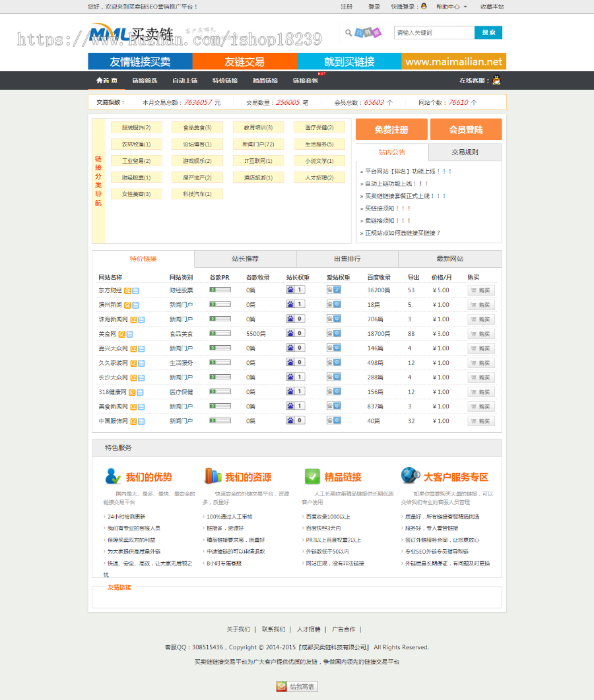Open category 生活服务(5)
594x700 pixels.
point(319,144)
